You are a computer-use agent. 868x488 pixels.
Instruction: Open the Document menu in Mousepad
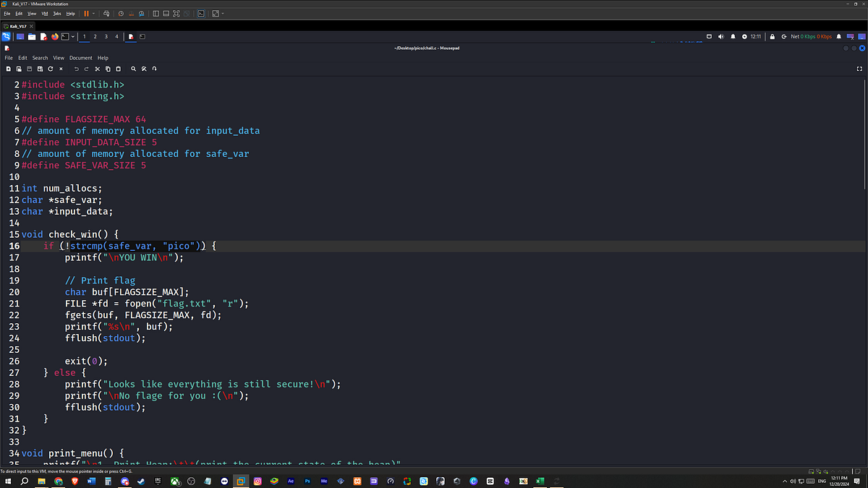coord(80,58)
